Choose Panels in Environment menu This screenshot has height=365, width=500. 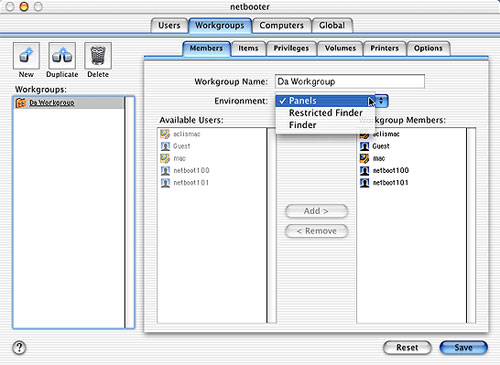(x=325, y=101)
